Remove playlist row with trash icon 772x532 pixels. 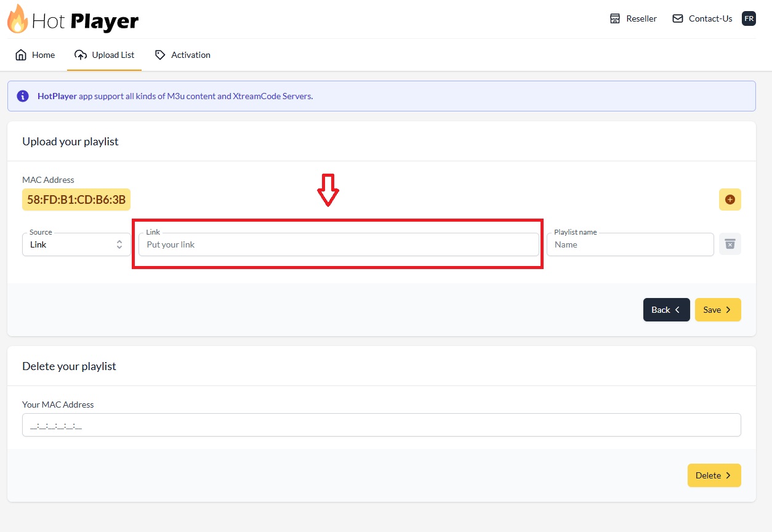point(730,244)
